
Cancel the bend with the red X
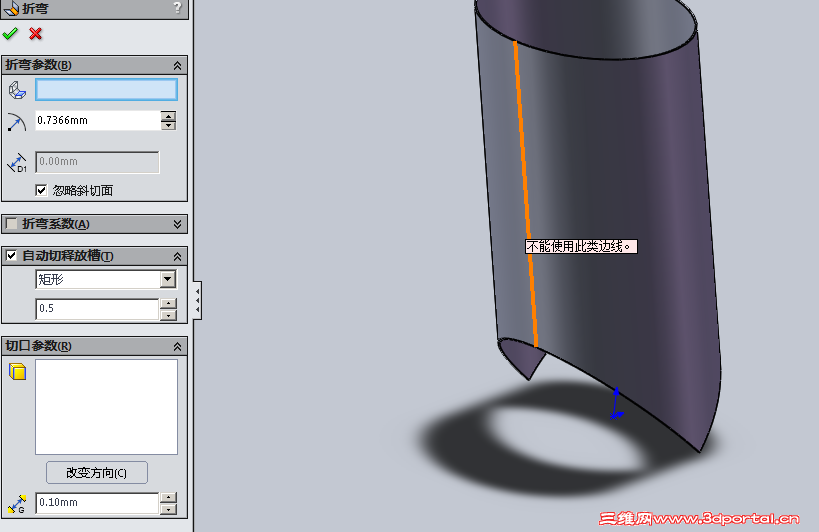coord(36,34)
